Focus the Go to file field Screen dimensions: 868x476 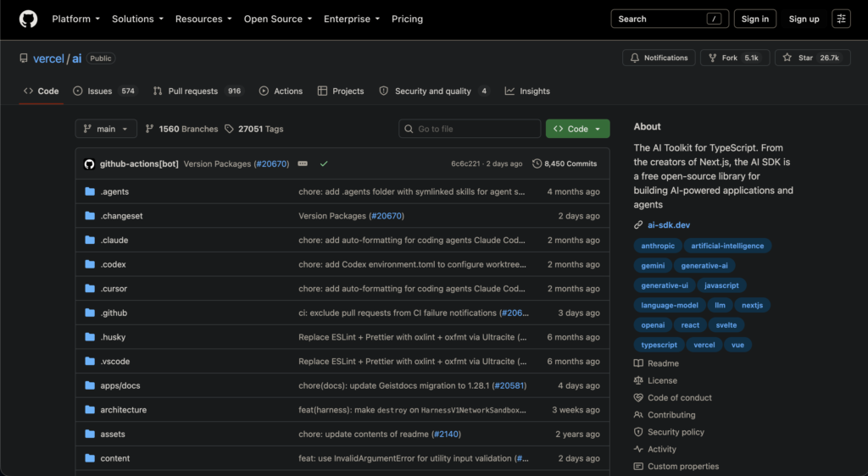470,129
